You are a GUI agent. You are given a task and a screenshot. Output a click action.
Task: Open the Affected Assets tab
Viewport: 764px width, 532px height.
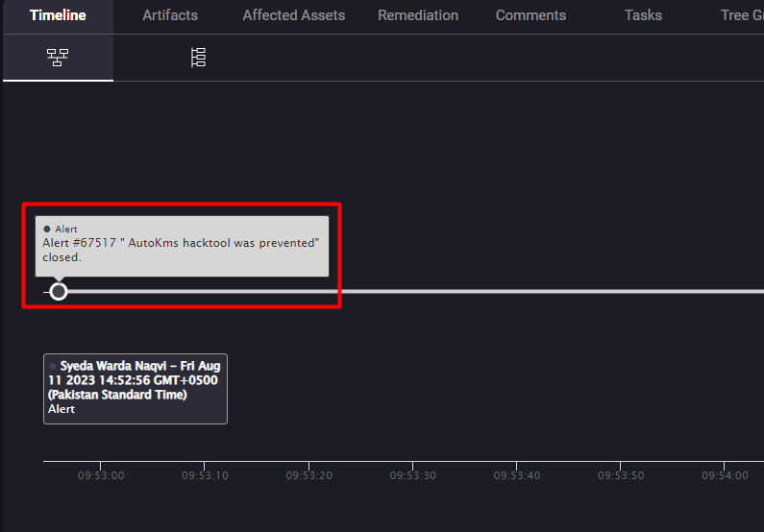294,15
